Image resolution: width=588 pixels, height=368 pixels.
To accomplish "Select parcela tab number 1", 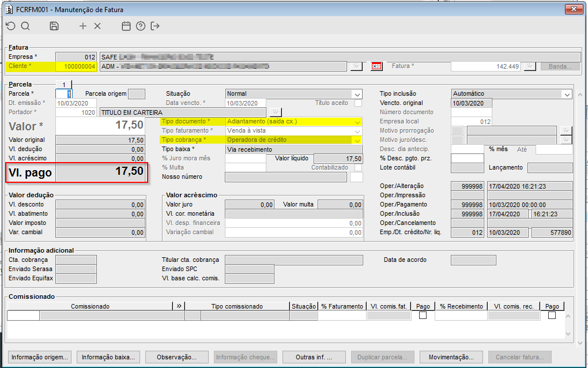I will click(64, 85).
